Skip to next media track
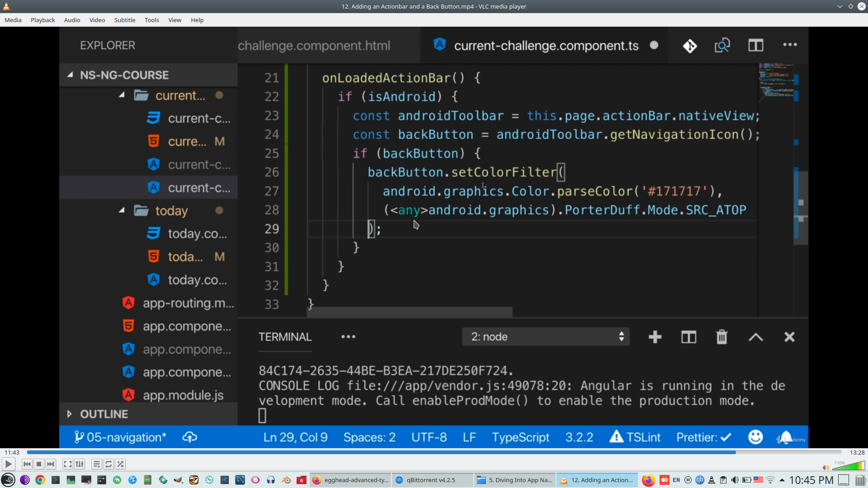 51,464
